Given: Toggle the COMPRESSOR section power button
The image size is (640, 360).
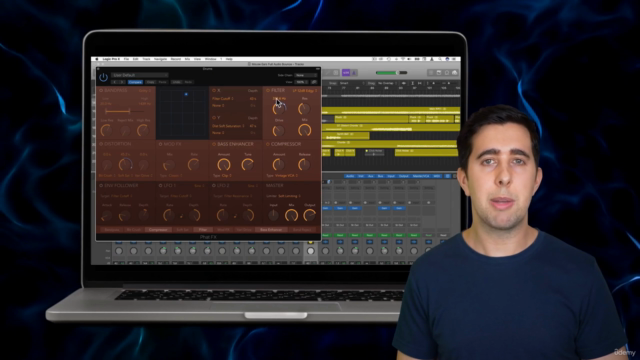Looking at the screenshot, I should click(x=268, y=144).
